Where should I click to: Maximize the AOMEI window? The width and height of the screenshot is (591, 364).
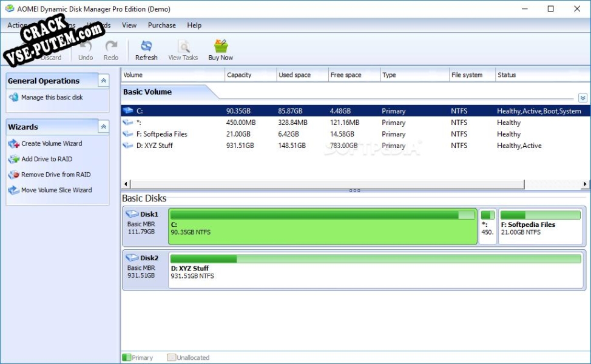pos(551,8)
